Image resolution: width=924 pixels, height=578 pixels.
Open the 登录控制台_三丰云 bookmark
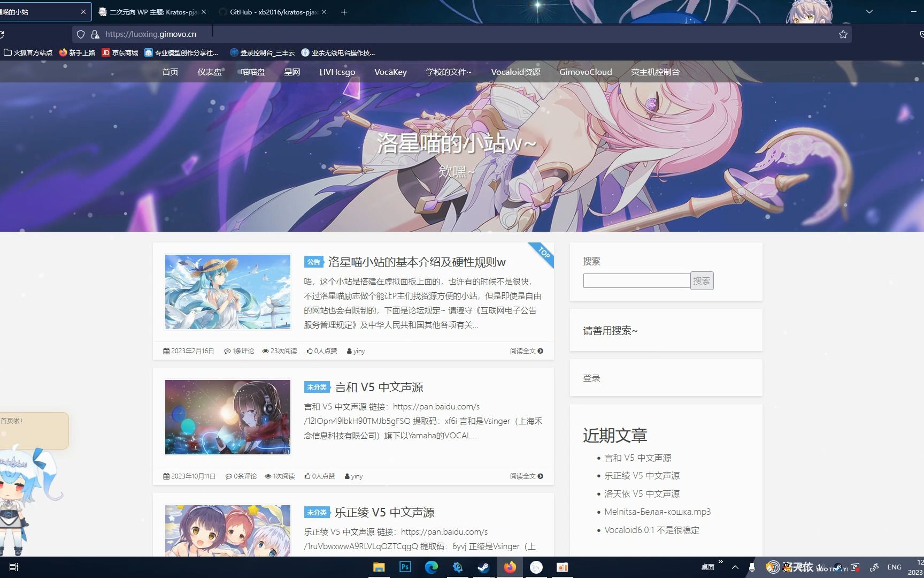(262, 52)
